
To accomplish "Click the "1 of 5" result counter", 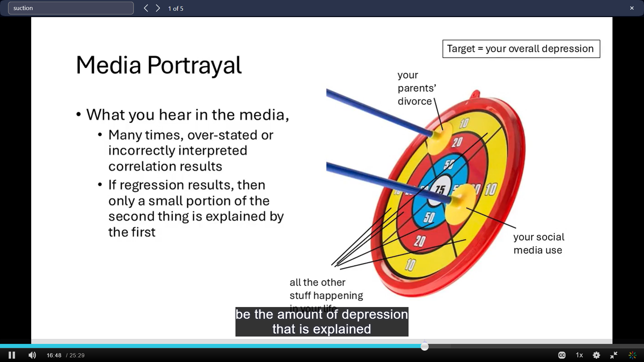I will 176,9.
